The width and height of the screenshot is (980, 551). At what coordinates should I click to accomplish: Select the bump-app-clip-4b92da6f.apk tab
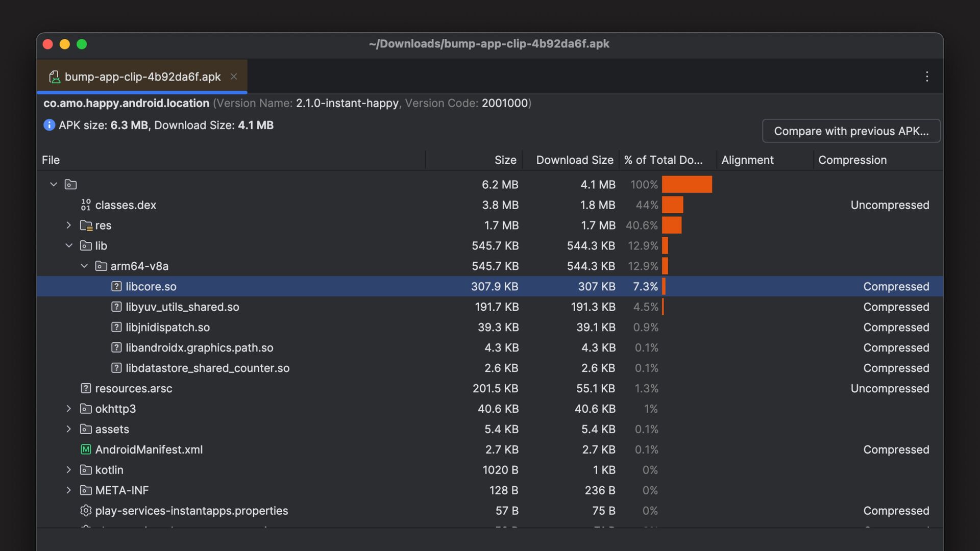pyautogui.click(x=142, y=77)
